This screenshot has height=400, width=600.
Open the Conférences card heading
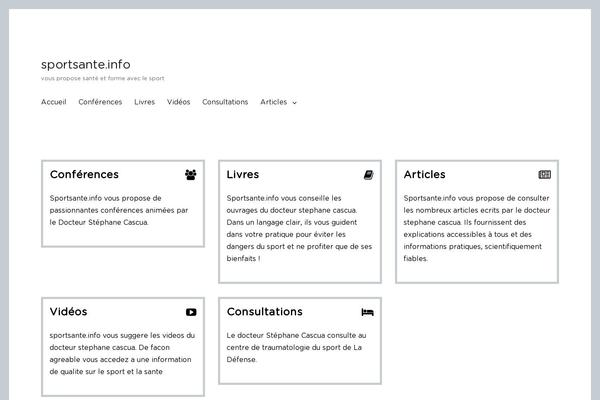tap(84, 174)
